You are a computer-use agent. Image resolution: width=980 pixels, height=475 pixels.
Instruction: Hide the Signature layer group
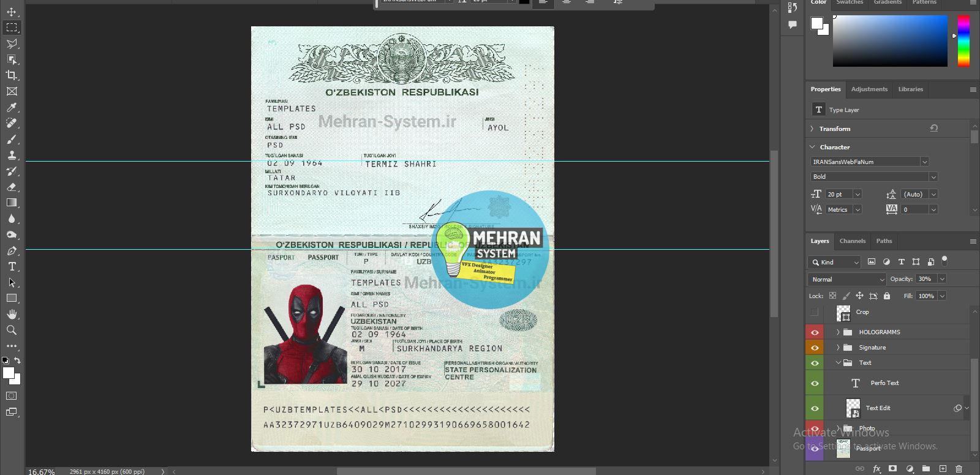(x=815, y=348)
